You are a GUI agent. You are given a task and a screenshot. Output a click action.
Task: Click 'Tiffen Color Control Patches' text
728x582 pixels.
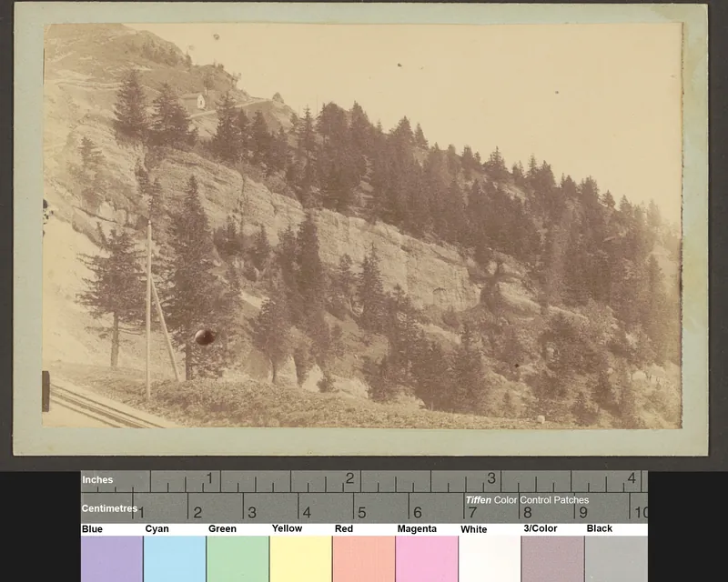pyautogui.click(x=527, y=500)
